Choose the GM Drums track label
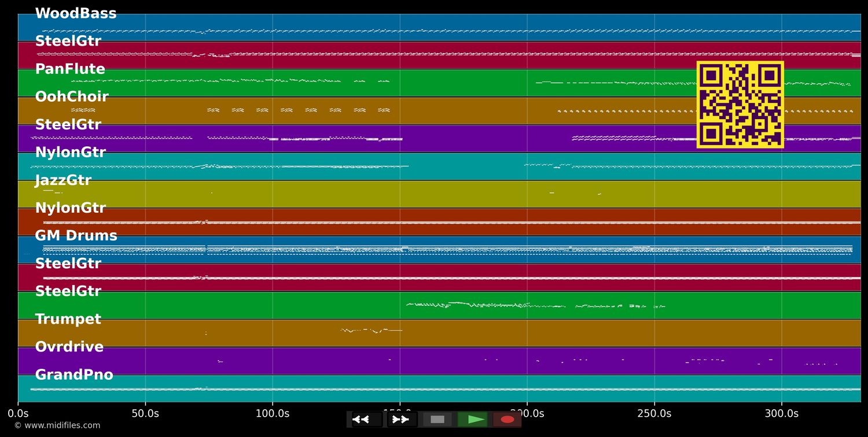Screen dimensions: 868x437 tap(76, 236)
